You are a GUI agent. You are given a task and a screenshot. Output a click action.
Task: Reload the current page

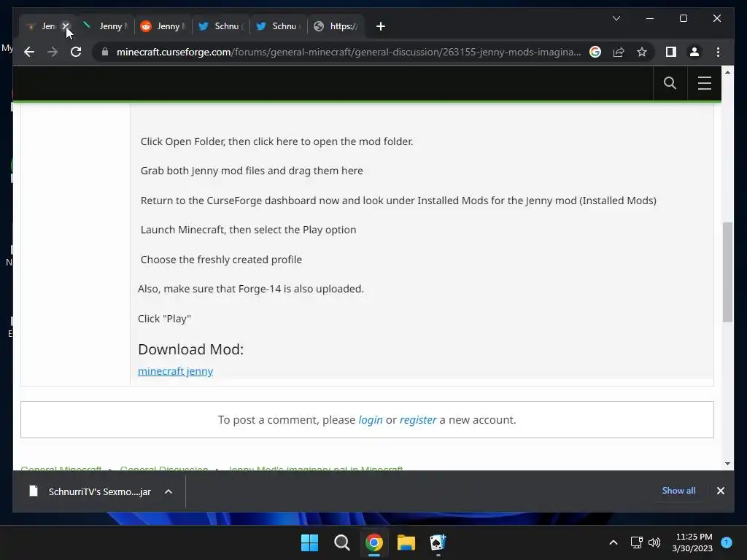click(x=76, y=52)
